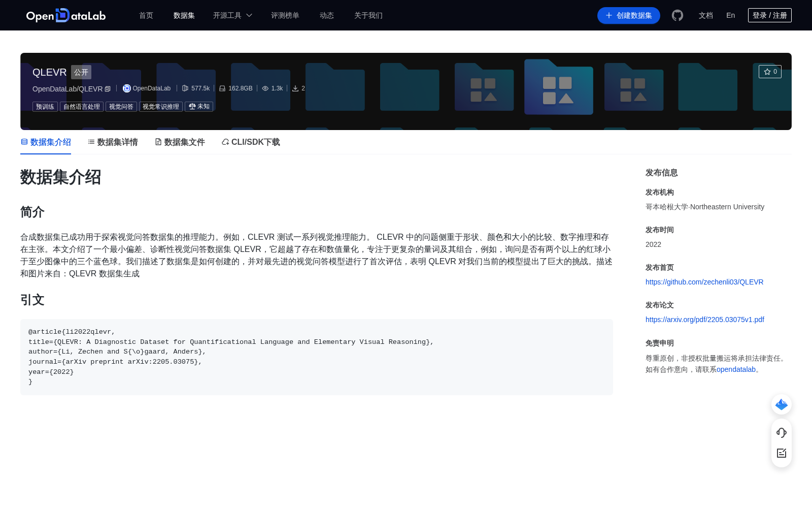Open 动态 navigation item

[327, 15]
